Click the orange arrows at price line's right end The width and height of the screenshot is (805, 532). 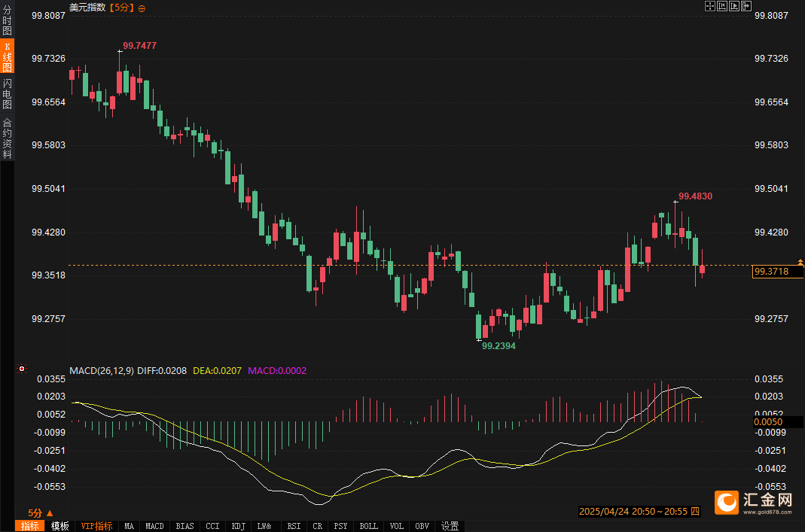(x=800, y=263)
